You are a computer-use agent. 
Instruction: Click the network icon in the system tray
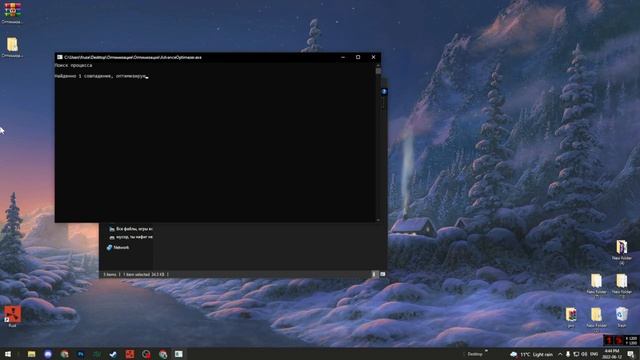[x=576, y=354]
